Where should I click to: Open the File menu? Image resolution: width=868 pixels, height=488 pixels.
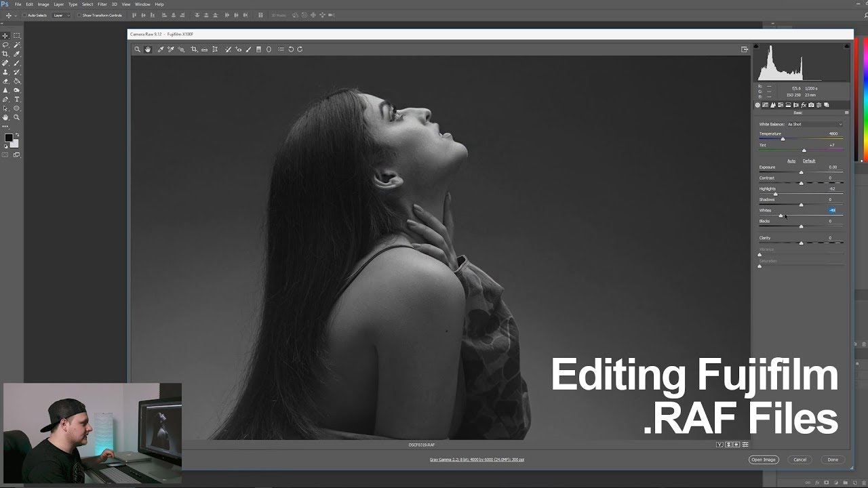pos(18,4)
